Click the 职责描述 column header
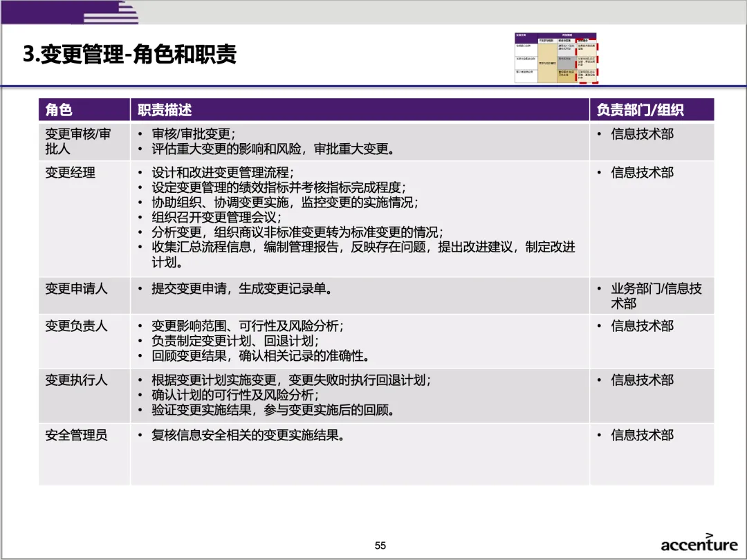 360,110
